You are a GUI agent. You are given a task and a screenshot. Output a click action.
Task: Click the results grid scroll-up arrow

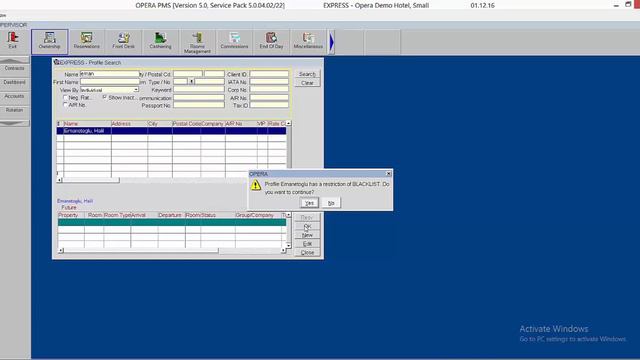[289, 123]
